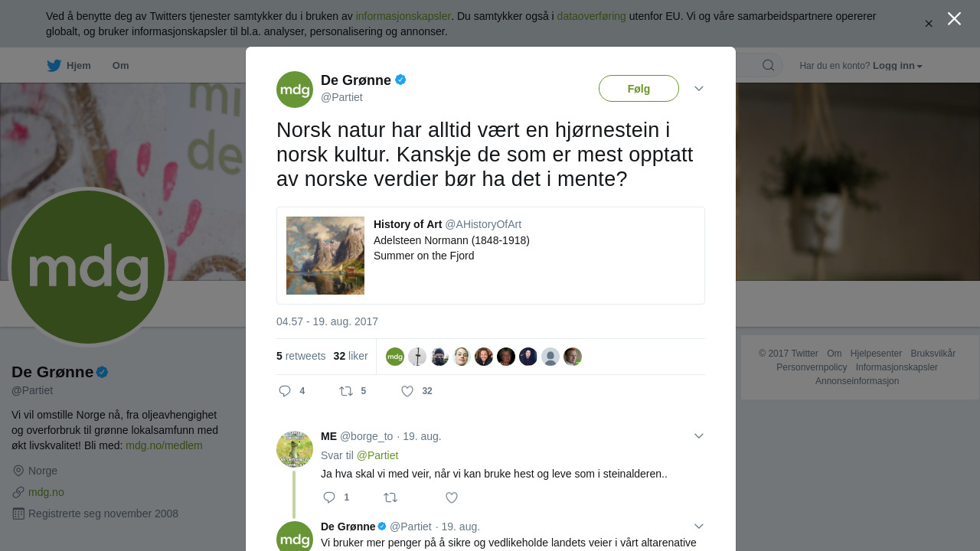Expand options chevron on De Grønne reply
The image size is (980, 551).
(x=699, y=527)
